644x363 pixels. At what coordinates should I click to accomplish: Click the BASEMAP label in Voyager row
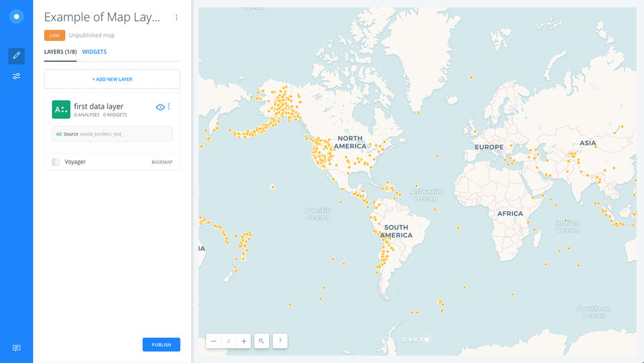162,162
